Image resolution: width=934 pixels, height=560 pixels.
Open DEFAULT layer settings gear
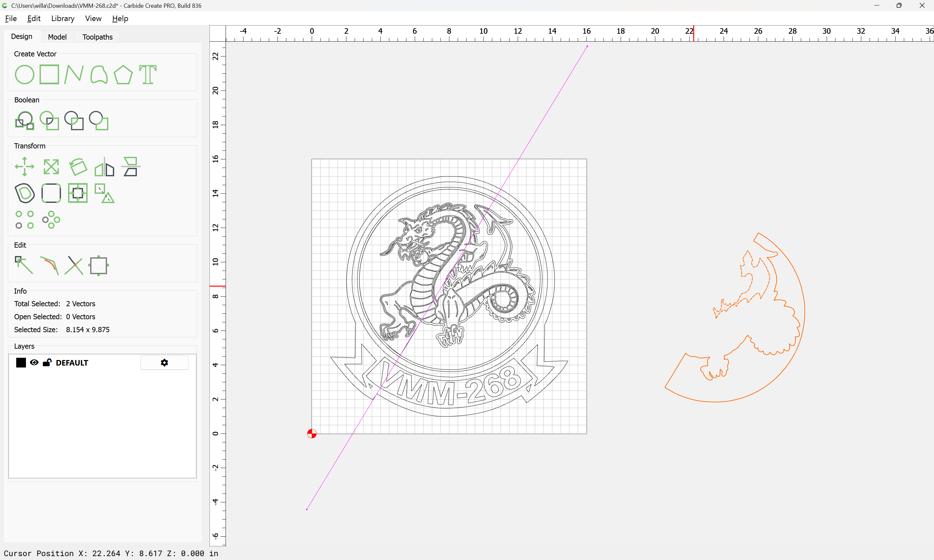[164, 363]
